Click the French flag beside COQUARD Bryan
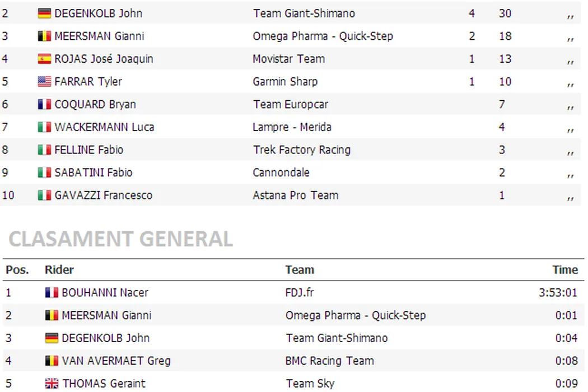The width and height of the screenshot is (588, 392). [44, 105]
